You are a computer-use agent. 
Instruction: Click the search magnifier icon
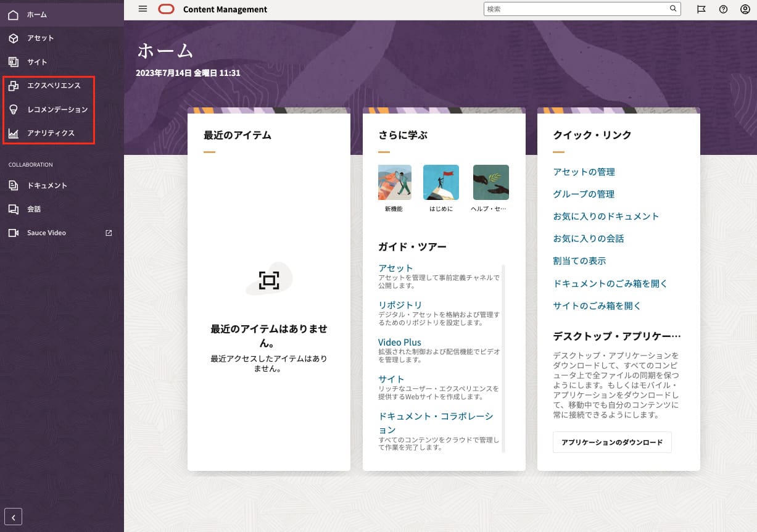673,9
